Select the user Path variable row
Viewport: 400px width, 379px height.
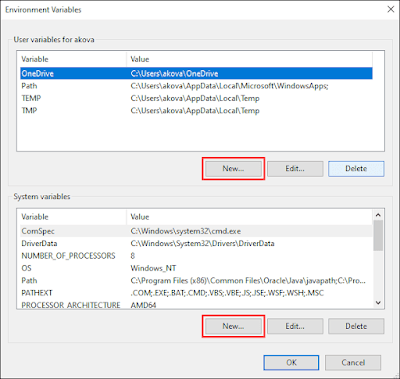pos(196,86)
